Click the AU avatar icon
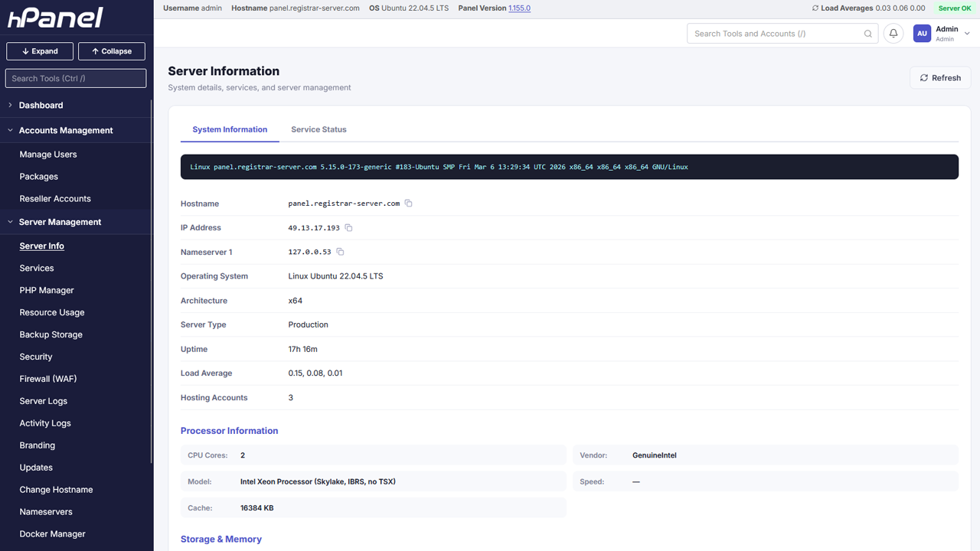The height and width of the screenshot is (551, 980). 922,34
